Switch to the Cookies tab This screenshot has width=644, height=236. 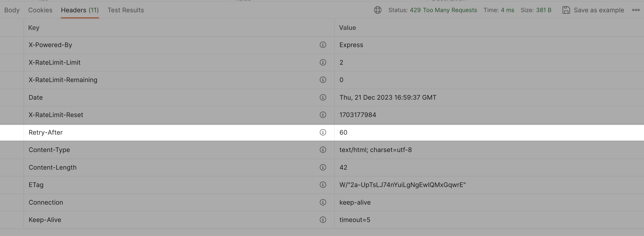pyautogui.click(x=40, y=10)
